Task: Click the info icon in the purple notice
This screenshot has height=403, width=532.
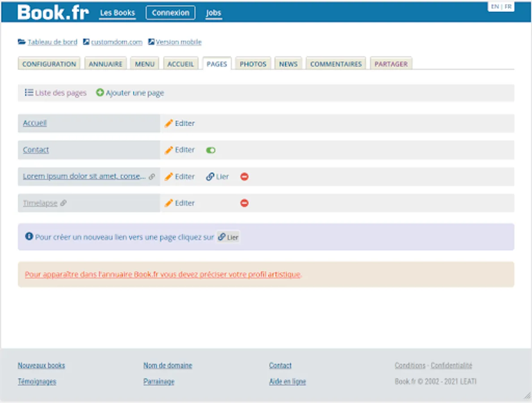Action: click(x=29, y=236)
